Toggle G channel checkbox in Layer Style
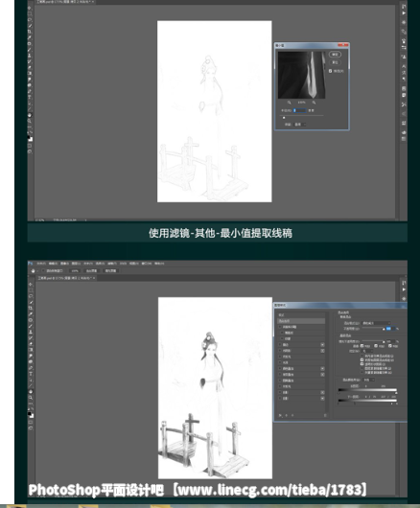420x508 pixels. pyautogui.click(x=376, y=346)
